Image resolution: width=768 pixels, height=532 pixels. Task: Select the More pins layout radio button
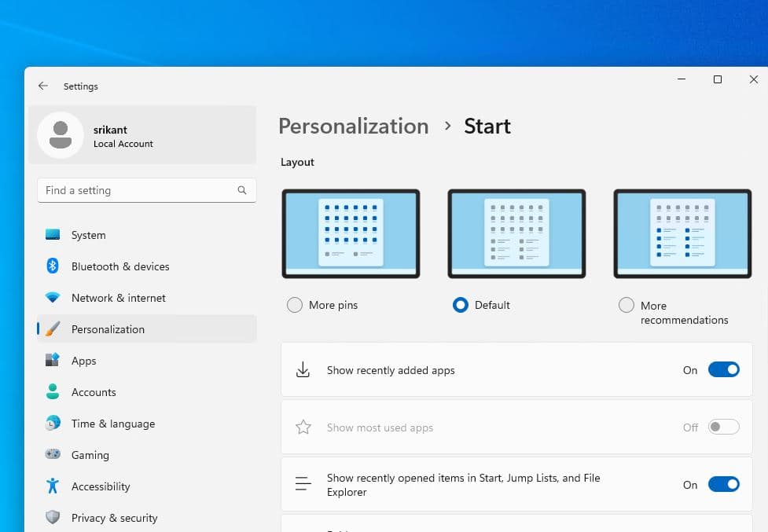click(x=294, y=305)
